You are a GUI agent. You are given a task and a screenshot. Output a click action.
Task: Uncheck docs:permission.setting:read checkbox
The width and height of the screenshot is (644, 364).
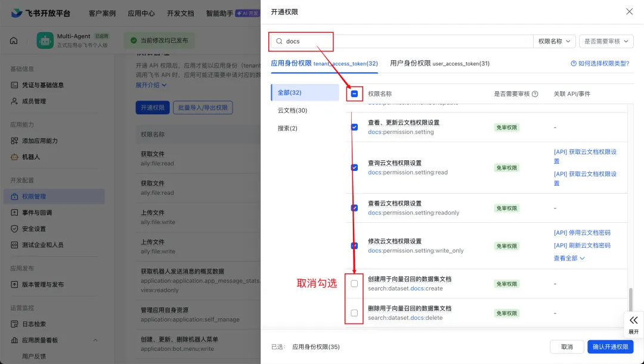354,167
